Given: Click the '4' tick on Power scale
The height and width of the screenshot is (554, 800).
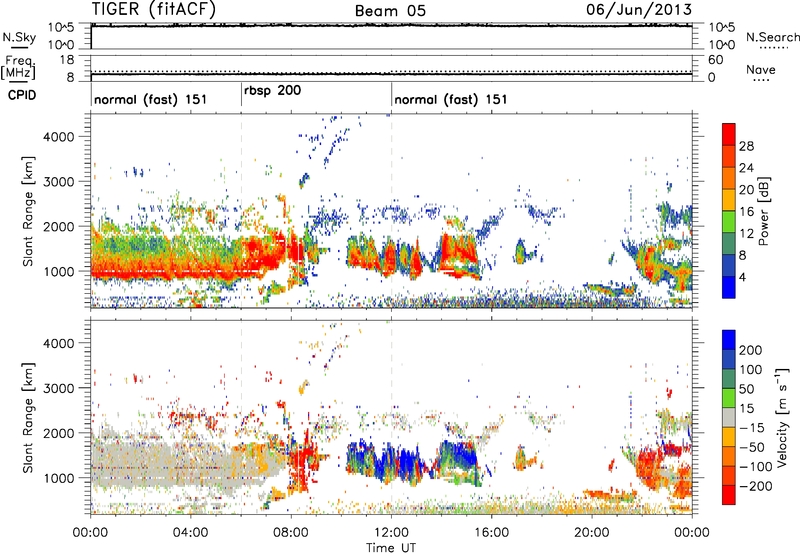Looking at the screenshot, I should [742, 277].
